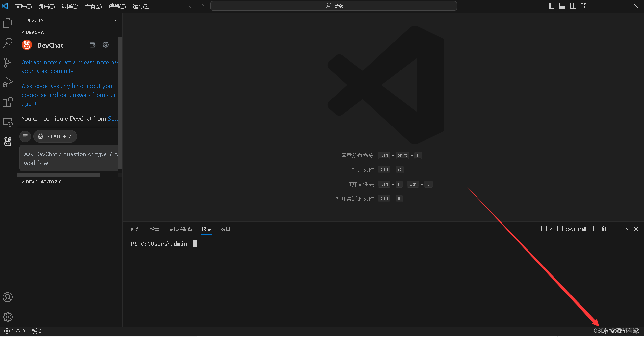Open the 查看 menu
Image resolution: width=644 pixels, height=337 pixels.
(x=93, y=6)
